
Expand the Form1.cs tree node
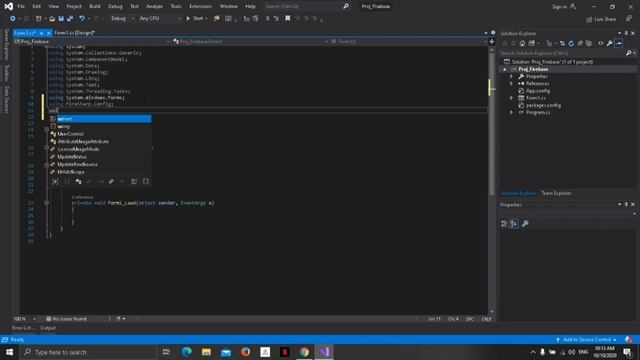[511, 98]
